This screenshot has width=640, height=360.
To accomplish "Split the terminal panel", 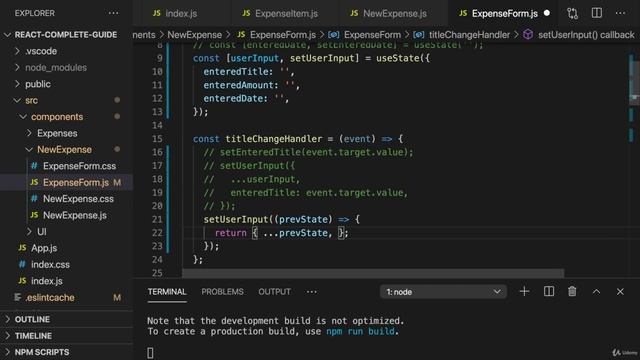I will [x=549, y=291].
